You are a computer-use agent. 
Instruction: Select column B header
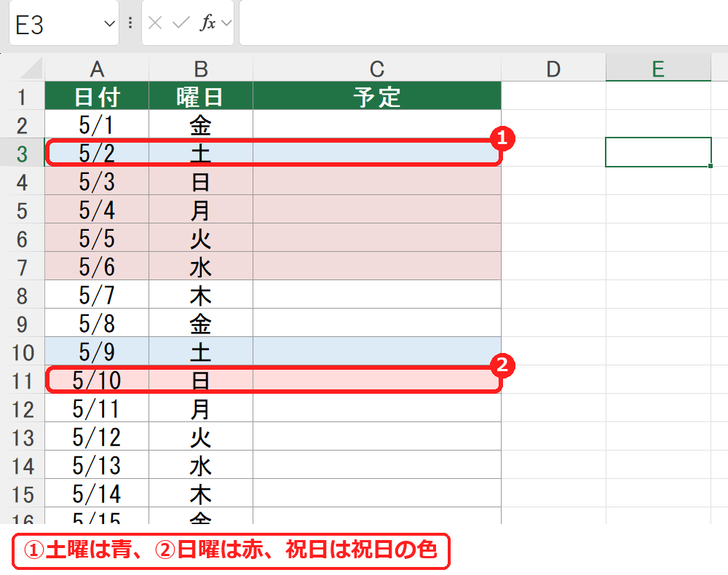(x=201, y=69)
